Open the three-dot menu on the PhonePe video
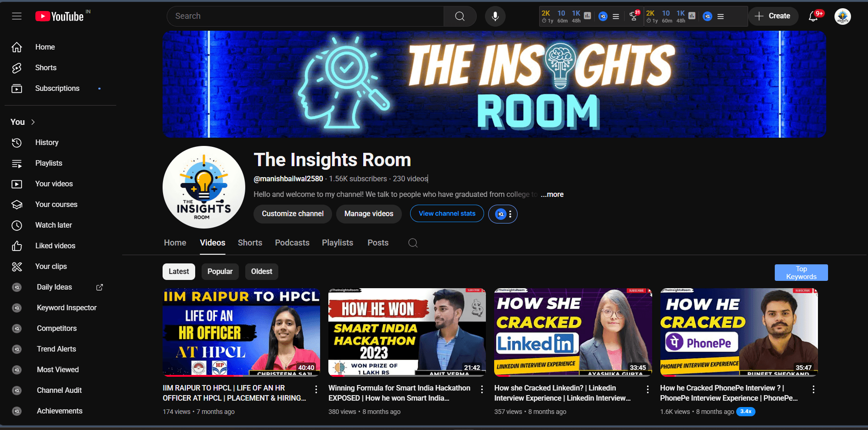The width and height of the screenshot is (868, 430). coord(814,389)
